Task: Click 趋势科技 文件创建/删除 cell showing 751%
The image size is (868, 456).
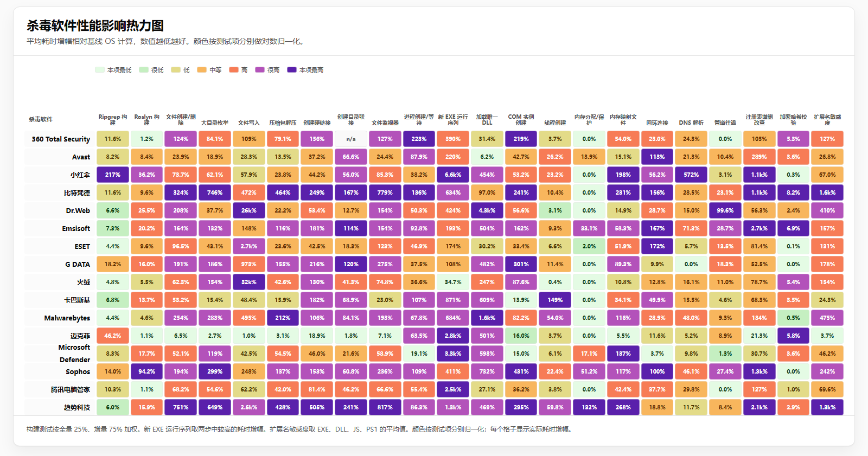Action: [181, 408]
